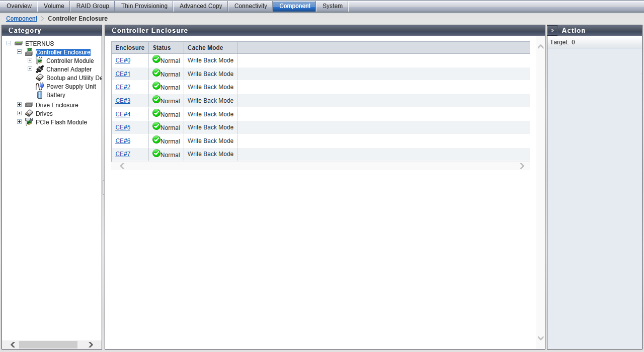
Task: Collapse the Action panel with double-arrow button
Action: pyautogui.click(x=552, y=30)
